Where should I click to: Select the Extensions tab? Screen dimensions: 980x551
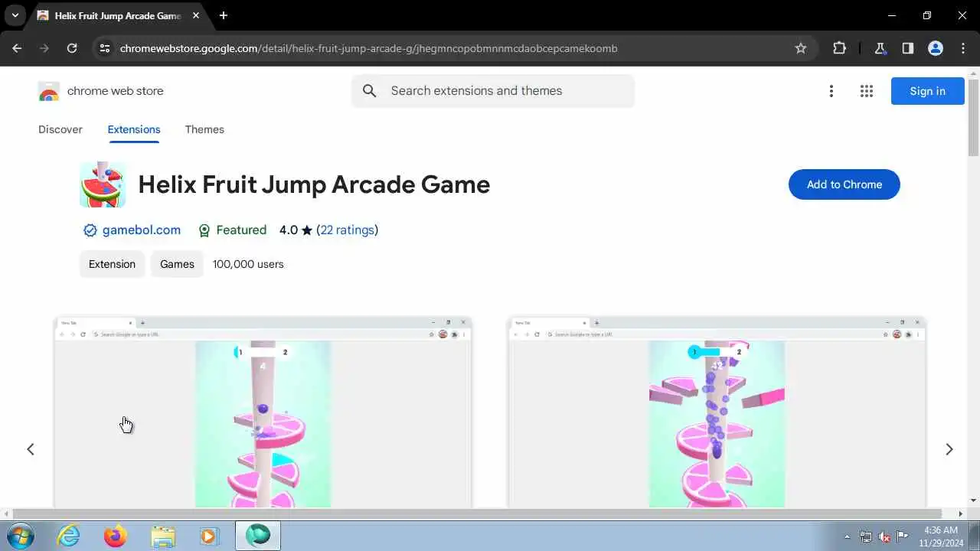[x=134, y=129]
